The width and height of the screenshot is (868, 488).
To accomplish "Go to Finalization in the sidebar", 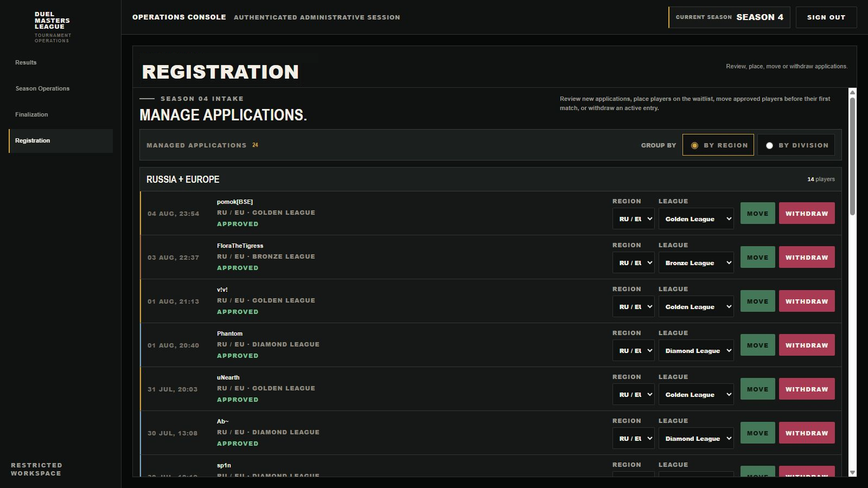I will click(x=61, y=114).
